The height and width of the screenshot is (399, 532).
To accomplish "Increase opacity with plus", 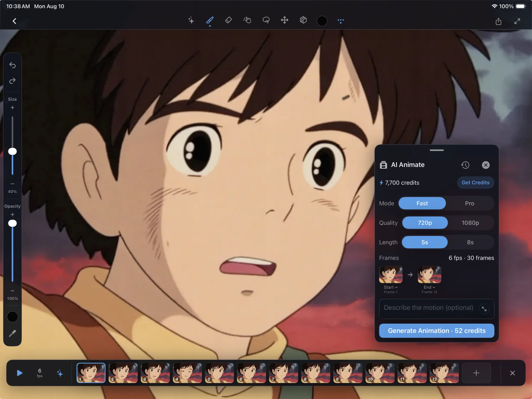I will 12,215.
